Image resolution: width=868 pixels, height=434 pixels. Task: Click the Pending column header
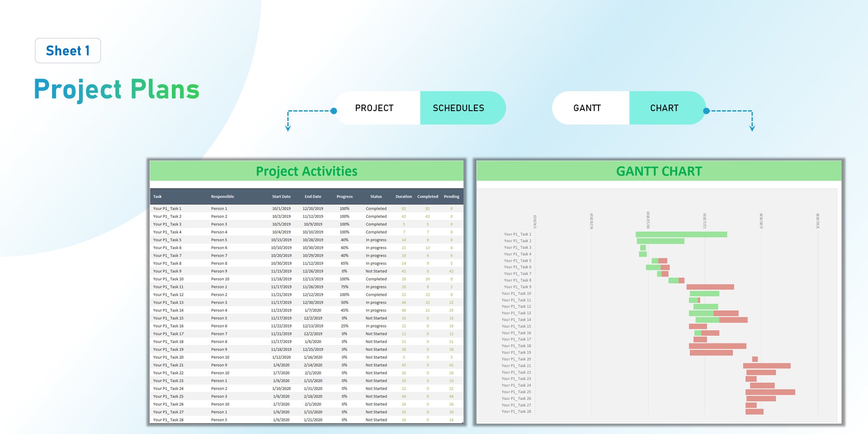[451, 197]
